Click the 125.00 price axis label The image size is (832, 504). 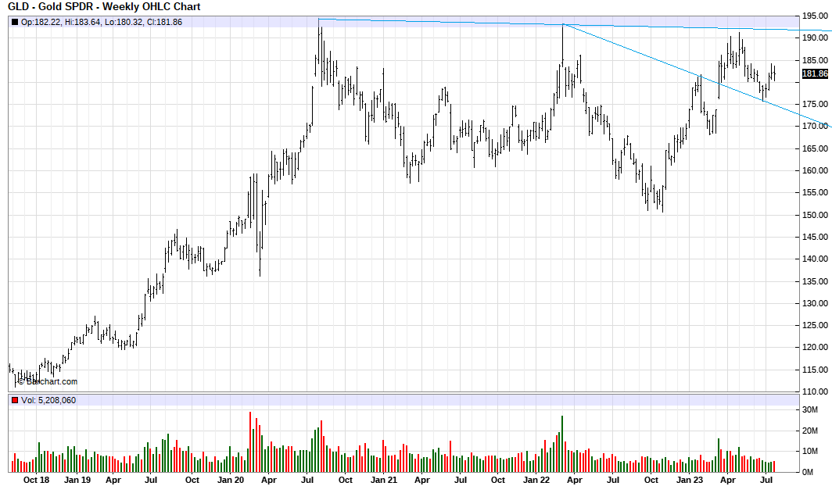click(x=815, y=325)
